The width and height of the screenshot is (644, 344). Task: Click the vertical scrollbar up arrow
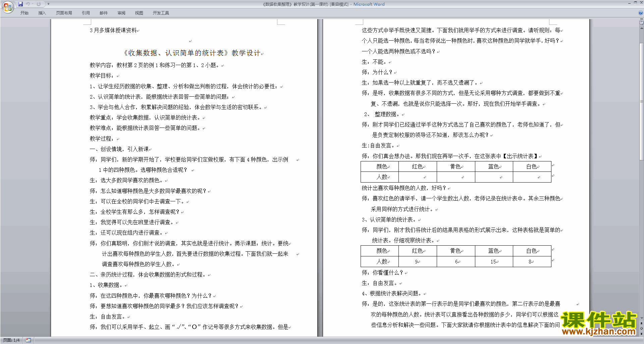click(642, 28)
